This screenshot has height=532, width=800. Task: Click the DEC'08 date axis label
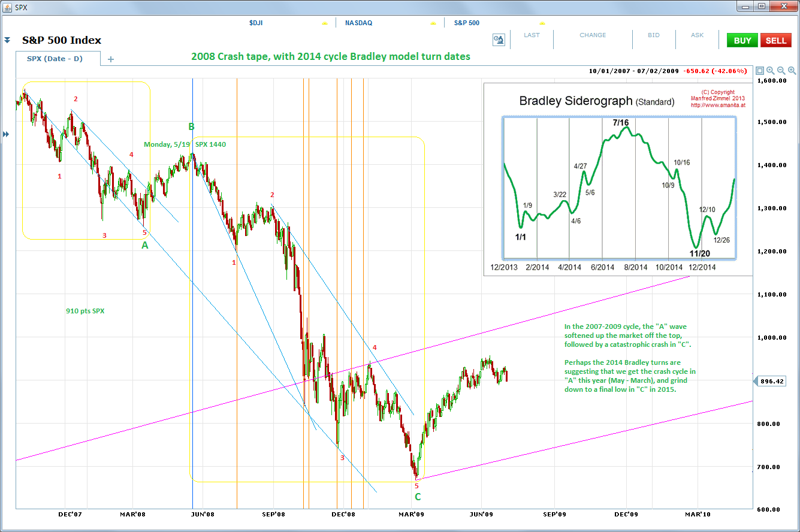coord(344,514)
